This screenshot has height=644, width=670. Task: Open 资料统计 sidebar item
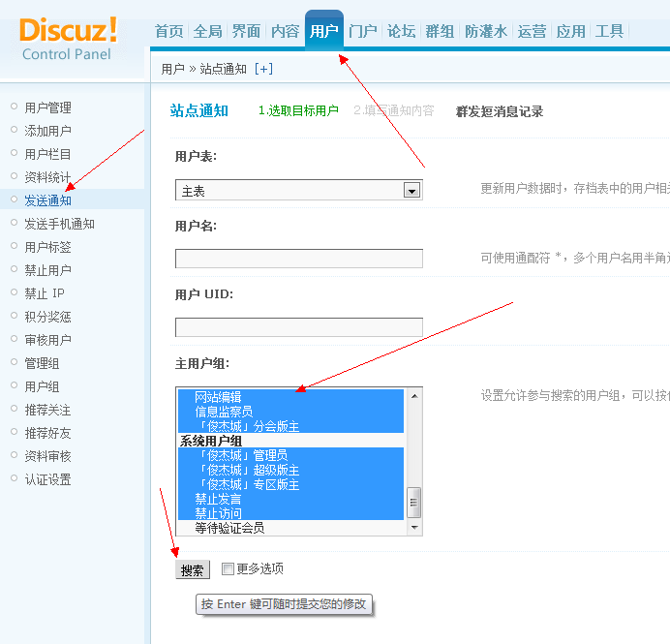tap(47, 177)
